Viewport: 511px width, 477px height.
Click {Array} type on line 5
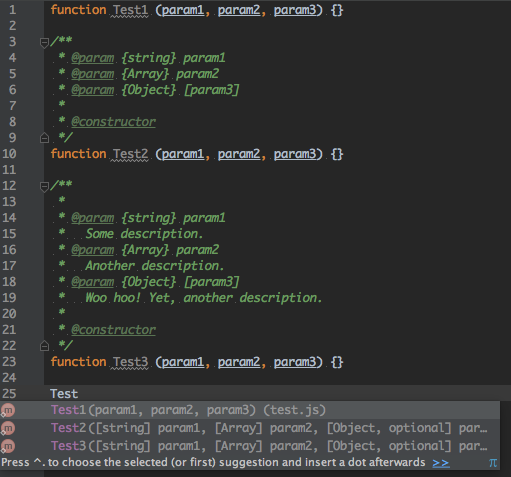(x=145, y=74)
